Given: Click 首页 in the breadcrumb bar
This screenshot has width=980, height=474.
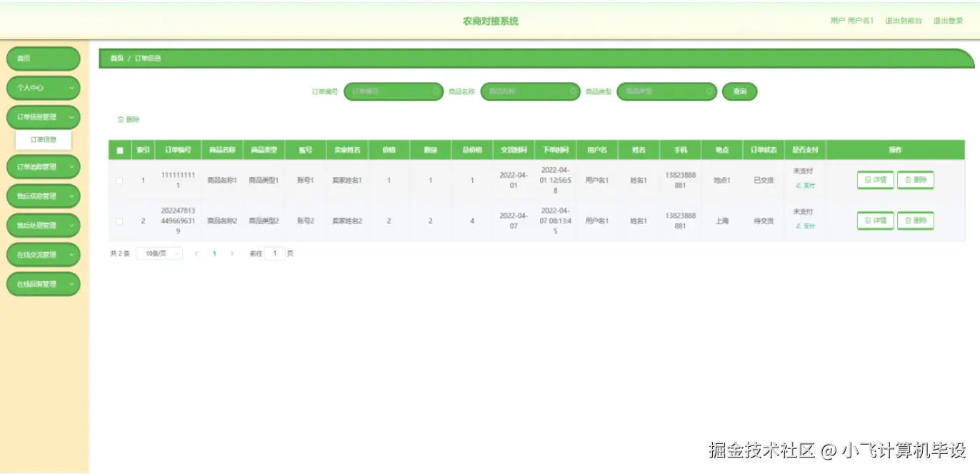Looking at the screenshot, I should coord(116,59).
